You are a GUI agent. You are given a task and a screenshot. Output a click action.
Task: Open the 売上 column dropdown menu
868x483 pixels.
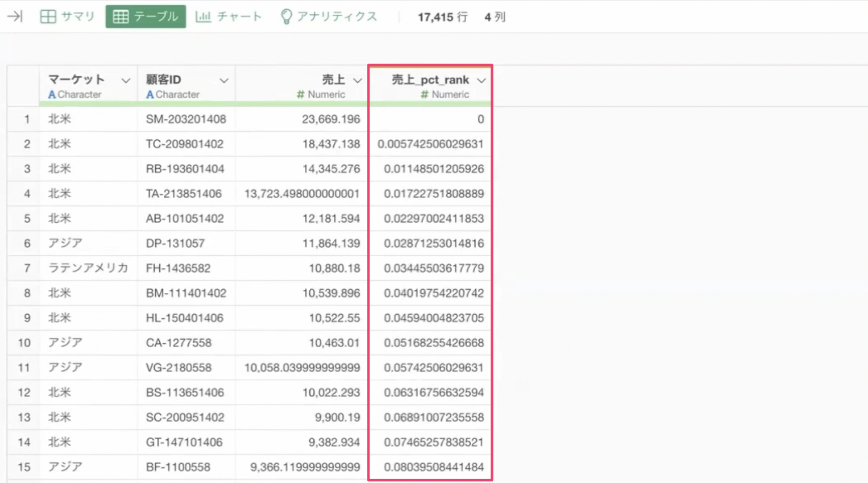(x=358, y=80)
